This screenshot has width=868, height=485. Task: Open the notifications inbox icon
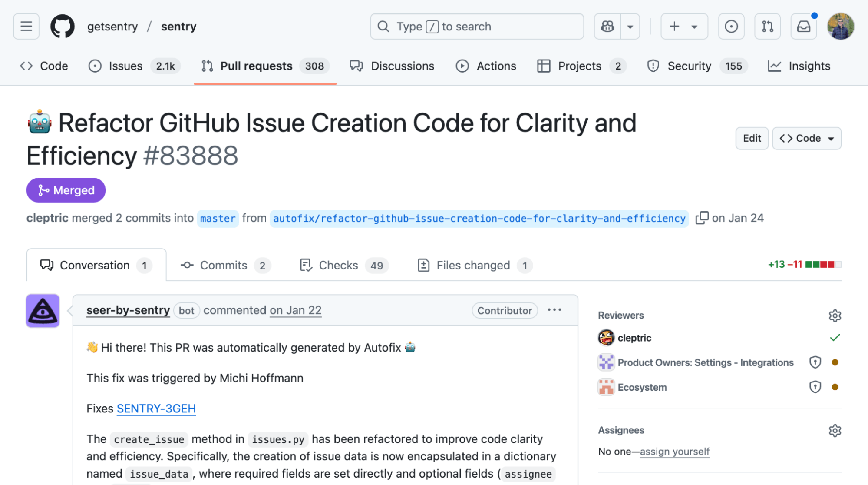803,26
